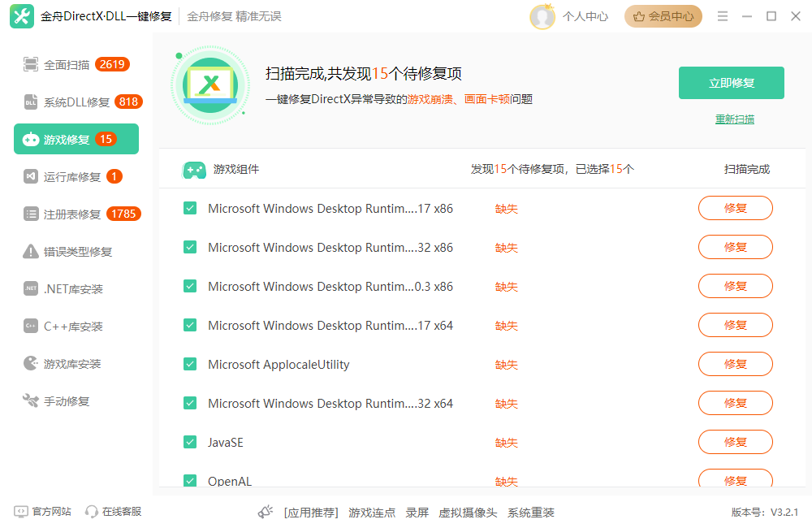Click the 1785 badge on 注册表修复
The image size is (812, 528).
click(123, 214)
